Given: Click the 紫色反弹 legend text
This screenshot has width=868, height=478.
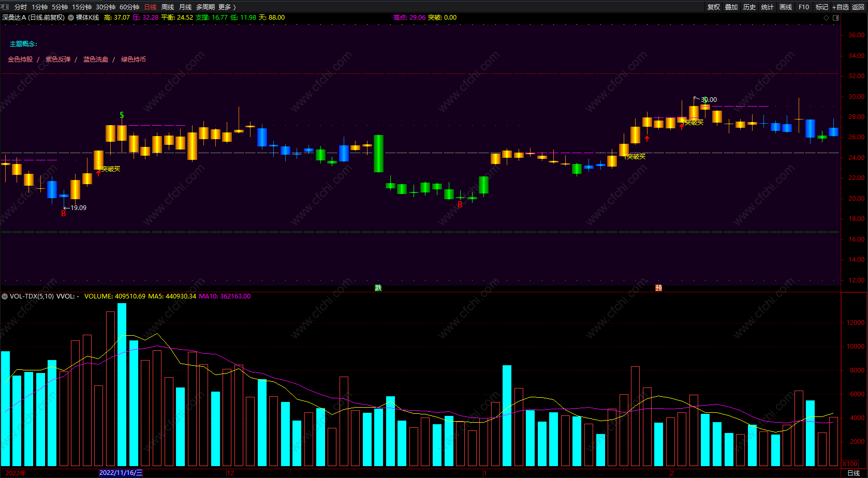Looking at the screenshot, I should pos(58,59).
